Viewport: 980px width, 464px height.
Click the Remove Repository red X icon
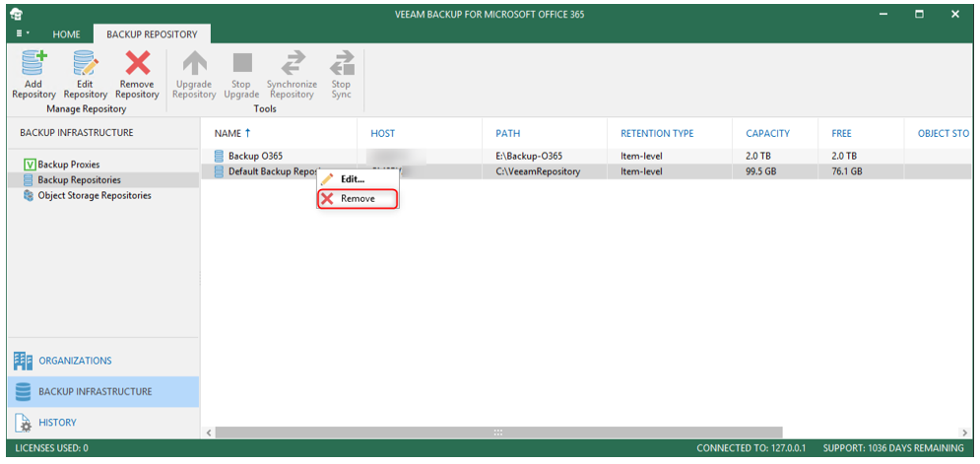click(x=137, y=65)
